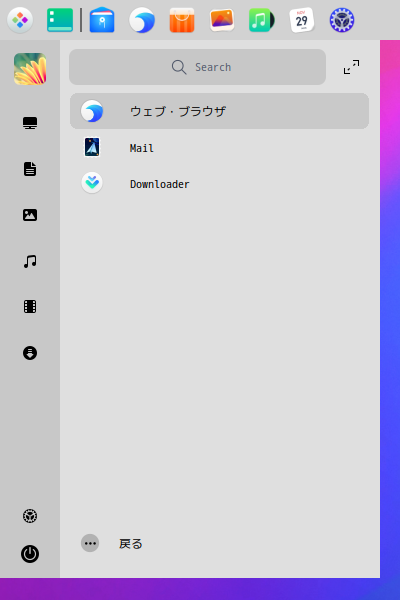Click the three-dots icon beside 戻る
The height and width of the screenshot is (600, 400).
[x=90, y=543]
